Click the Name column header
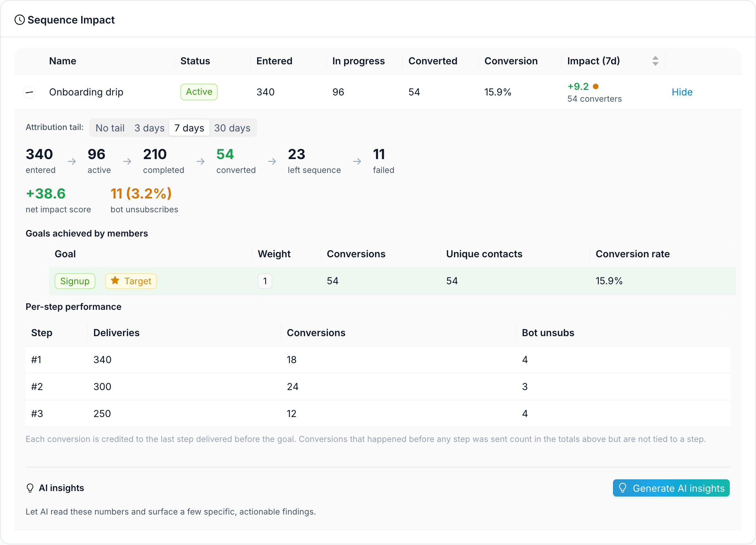This screenshot has width=756, height=545. click(63, 61)
